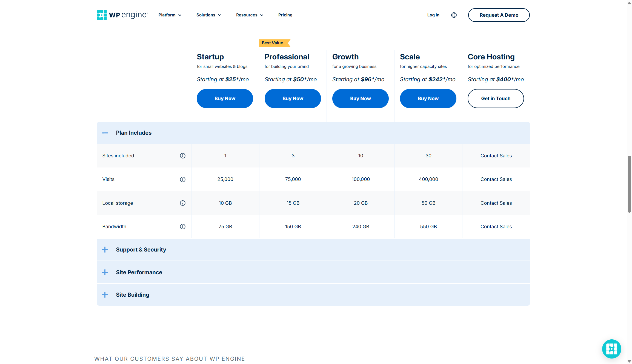Image resolution: width=632 pixels, height=364 pixels.
Task: Open the Platform dropdown
Action: coord(170,15)
